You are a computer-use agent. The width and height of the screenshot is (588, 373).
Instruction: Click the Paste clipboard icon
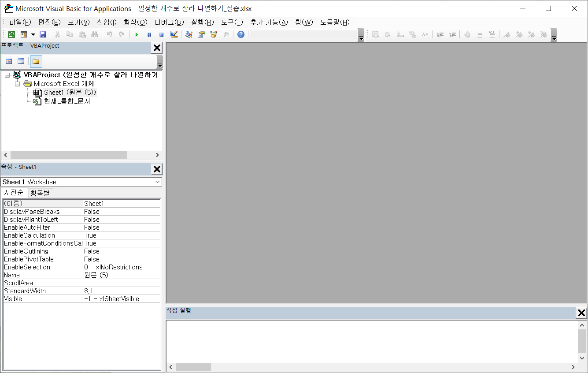[82, 34]
